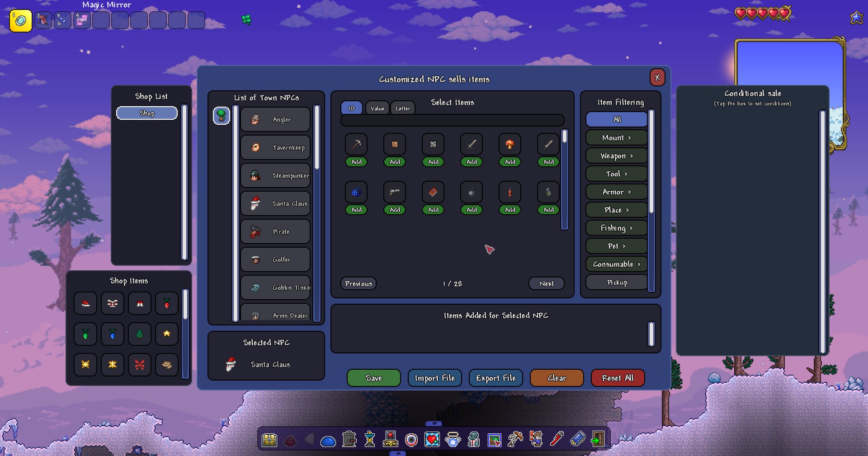This screenshot has height=456, width=868.
Task: Click the green Christmas light shop item
Action: [x=85, y=334]
